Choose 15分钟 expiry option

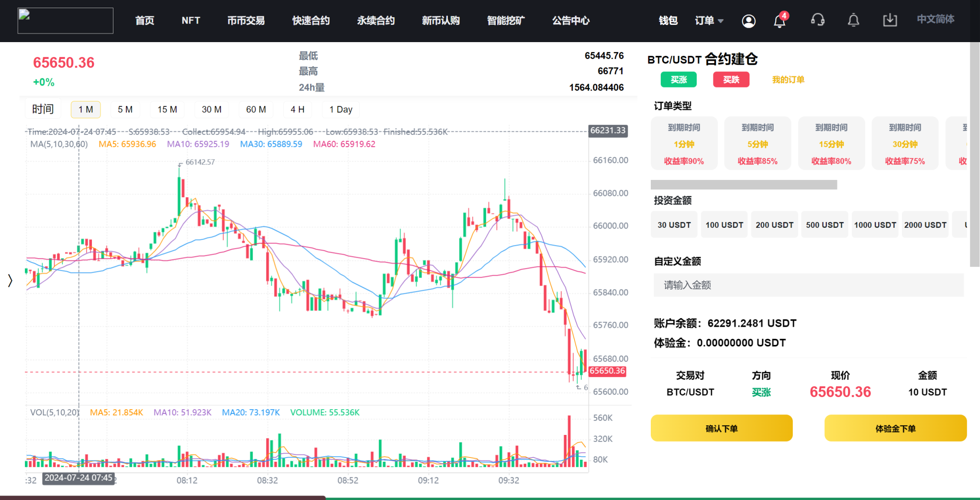click(x=831, y=144)
